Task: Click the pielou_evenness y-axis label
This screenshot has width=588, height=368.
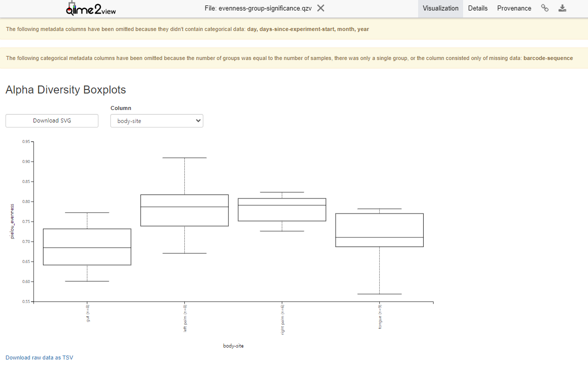Action: click(12, 221)
